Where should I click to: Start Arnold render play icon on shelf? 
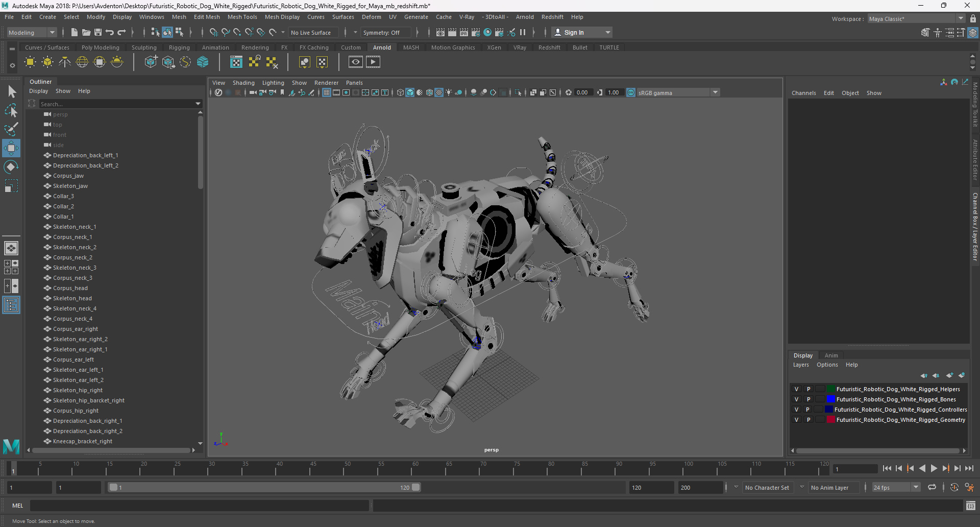click(x=373, y=62)
